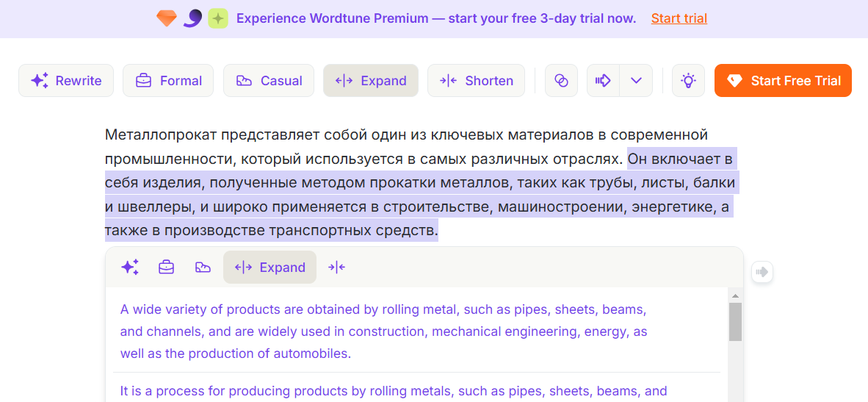Select the Formal tone button

167,81
